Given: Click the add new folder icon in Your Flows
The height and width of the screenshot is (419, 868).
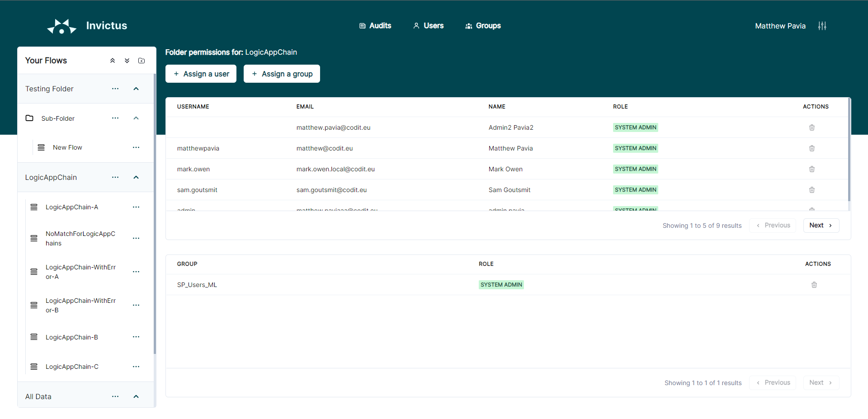Looking at the screenshot, I should [x=142, y=61].
